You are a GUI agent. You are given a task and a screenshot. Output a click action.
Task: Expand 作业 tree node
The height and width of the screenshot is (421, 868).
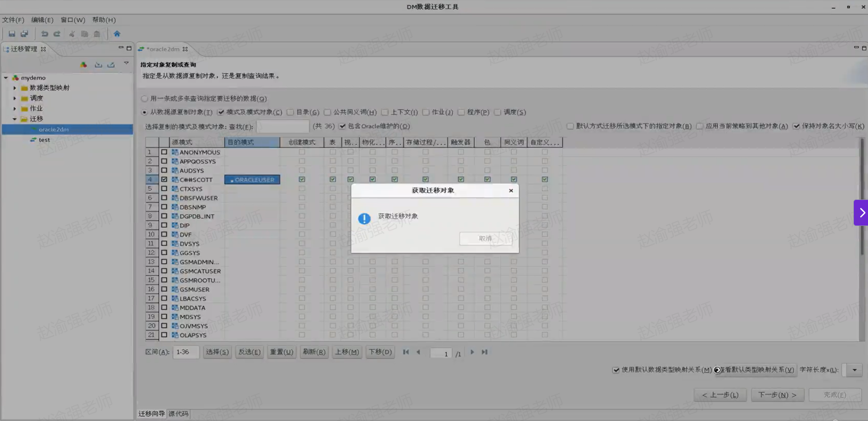[x=15, y=108]
